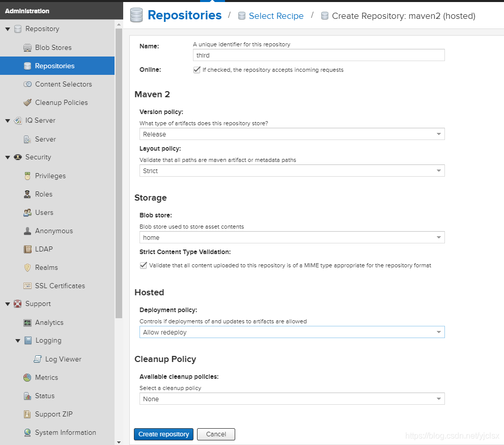Click the Privileges medal icon

pos(27,176)
